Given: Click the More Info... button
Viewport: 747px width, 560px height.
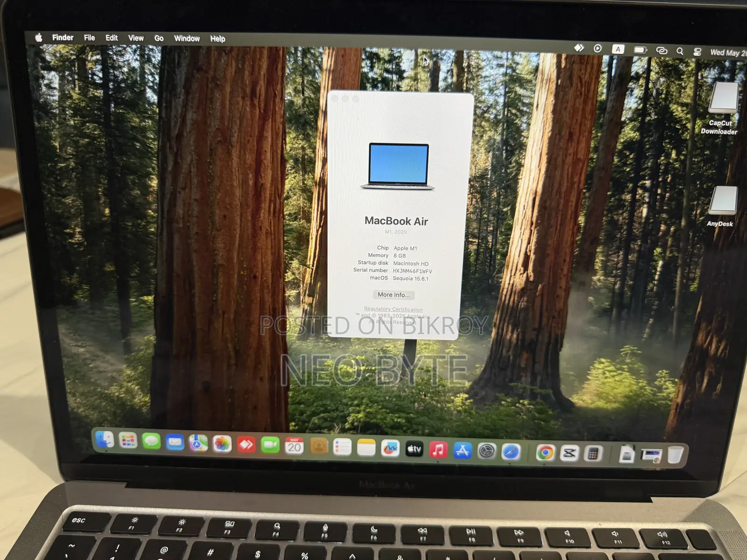Looking at the screenshot, I should click(394, 295).
